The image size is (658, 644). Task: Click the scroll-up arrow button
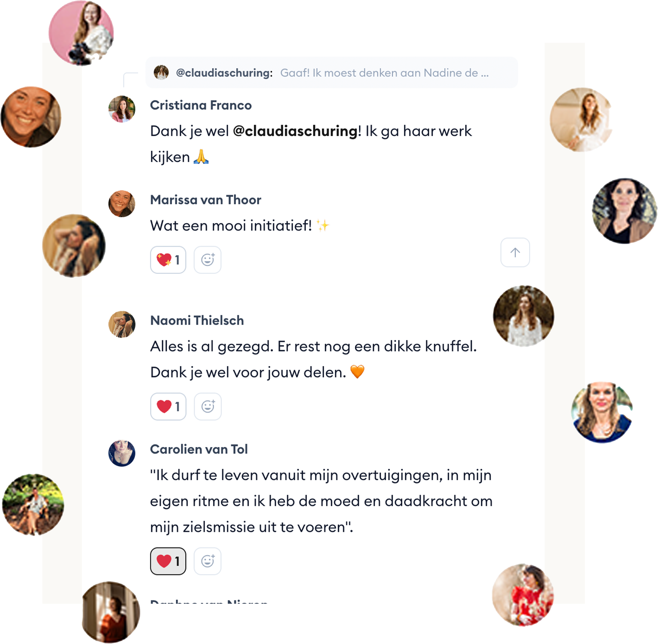point(515,252)
